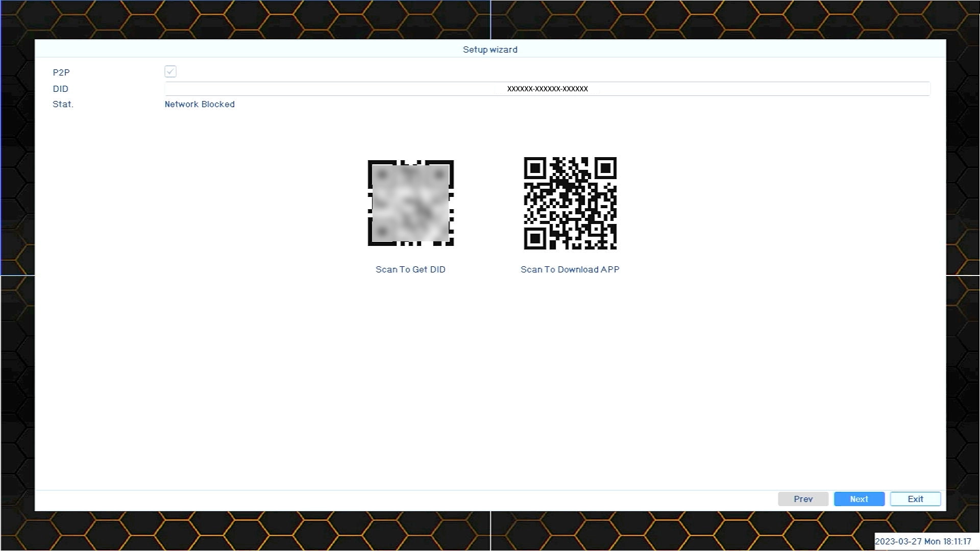Click the Stat. label

(63, 104)
